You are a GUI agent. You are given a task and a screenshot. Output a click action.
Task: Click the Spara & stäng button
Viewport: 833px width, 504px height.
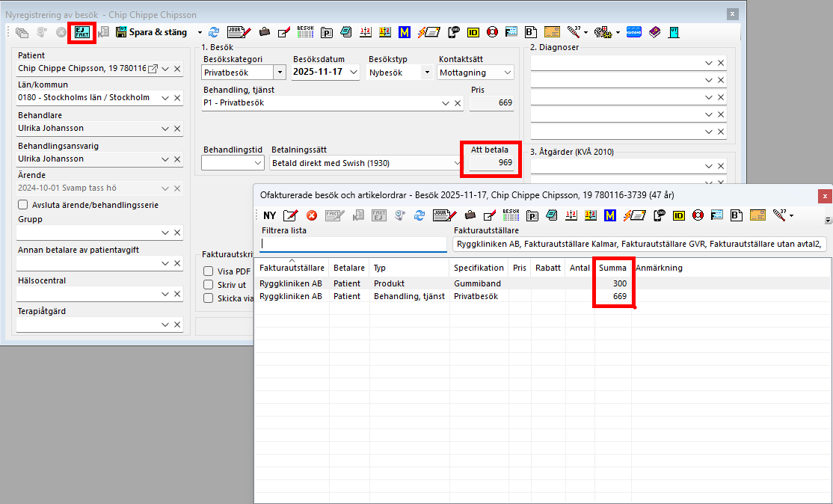coord(153,32)
